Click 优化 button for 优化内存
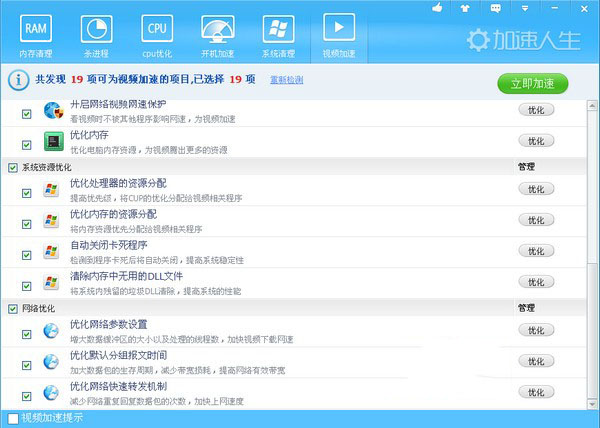This screenshot has height=428, width=600. 536,141
